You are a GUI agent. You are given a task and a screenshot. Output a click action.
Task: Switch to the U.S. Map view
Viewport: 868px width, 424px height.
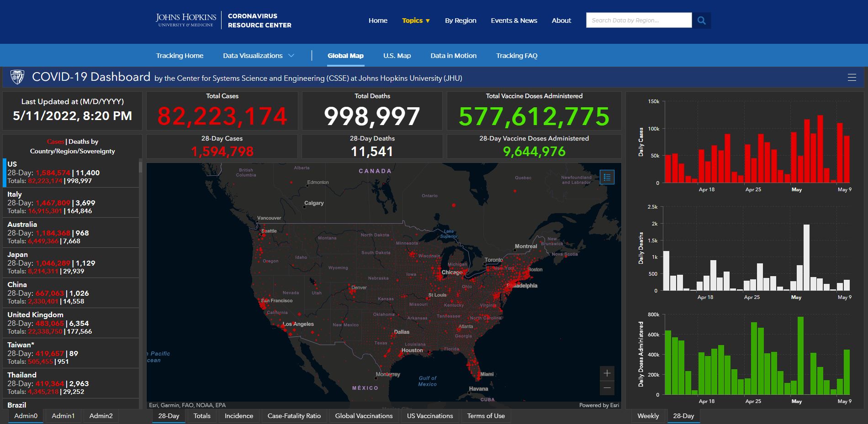pyautogui.click(x=397, y=56)
